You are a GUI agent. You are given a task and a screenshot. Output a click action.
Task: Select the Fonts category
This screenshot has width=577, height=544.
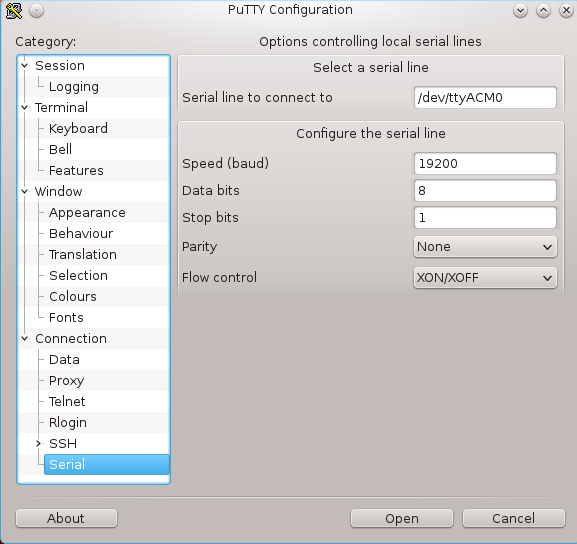[66, 317]
